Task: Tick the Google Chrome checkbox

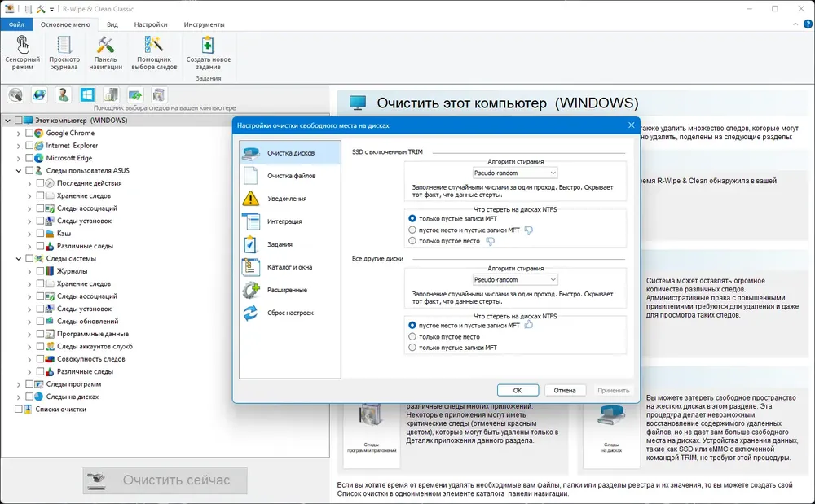Action: pos(29,133)
